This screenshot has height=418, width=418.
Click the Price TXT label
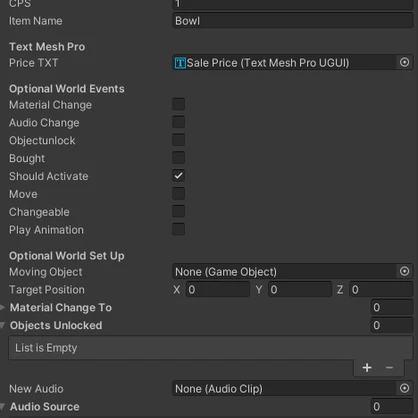pyautogui.click(x=33, y=63)
